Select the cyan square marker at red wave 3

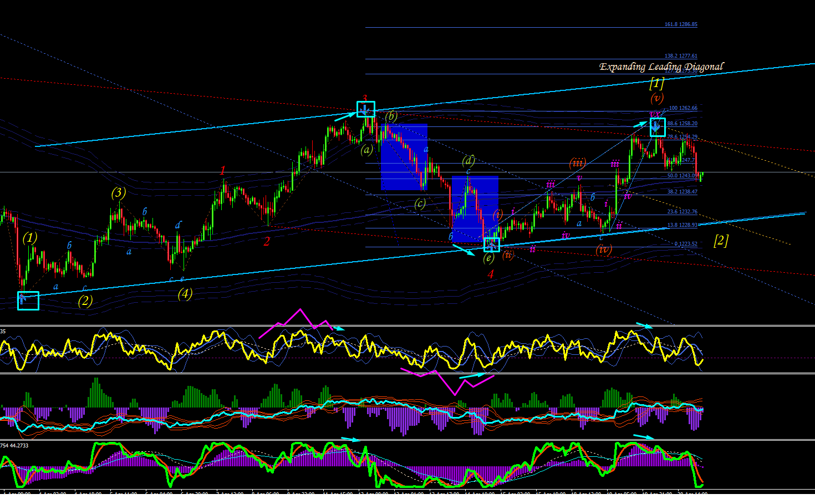(x=366, y=109)
